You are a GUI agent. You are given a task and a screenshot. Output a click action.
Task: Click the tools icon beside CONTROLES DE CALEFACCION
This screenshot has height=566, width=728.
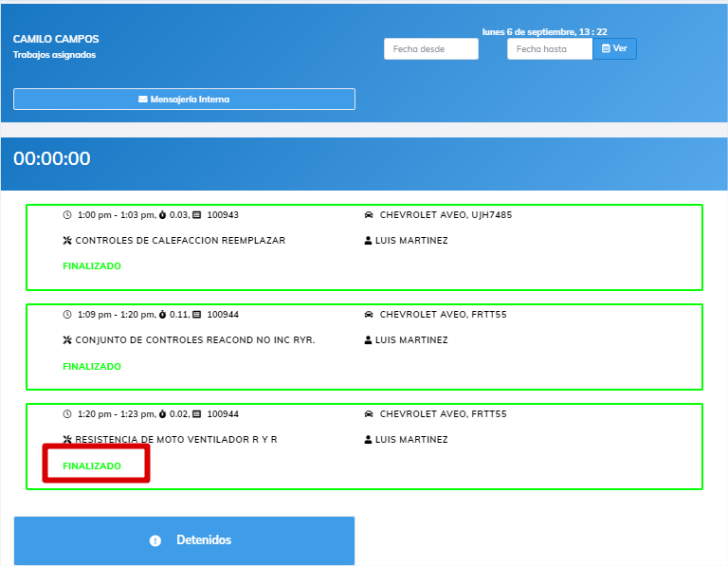pos(67,241)
